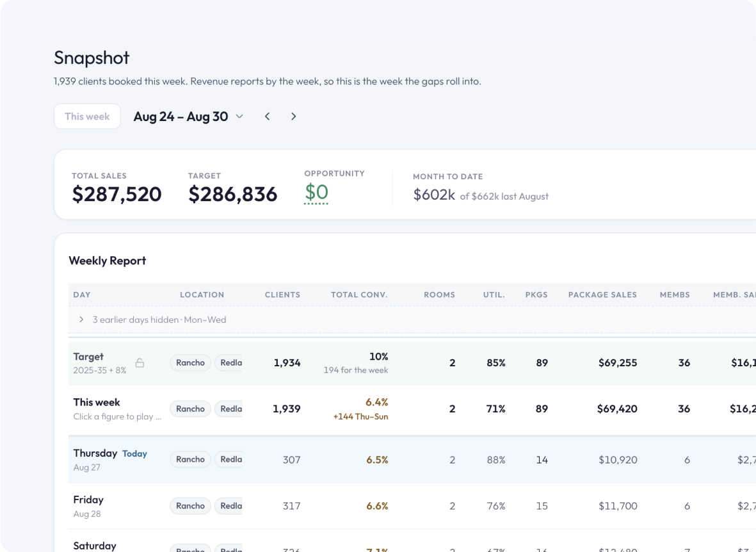Click the $602k month to date value
The width and height of the screenshot is (756, 552).
point(434,195)
